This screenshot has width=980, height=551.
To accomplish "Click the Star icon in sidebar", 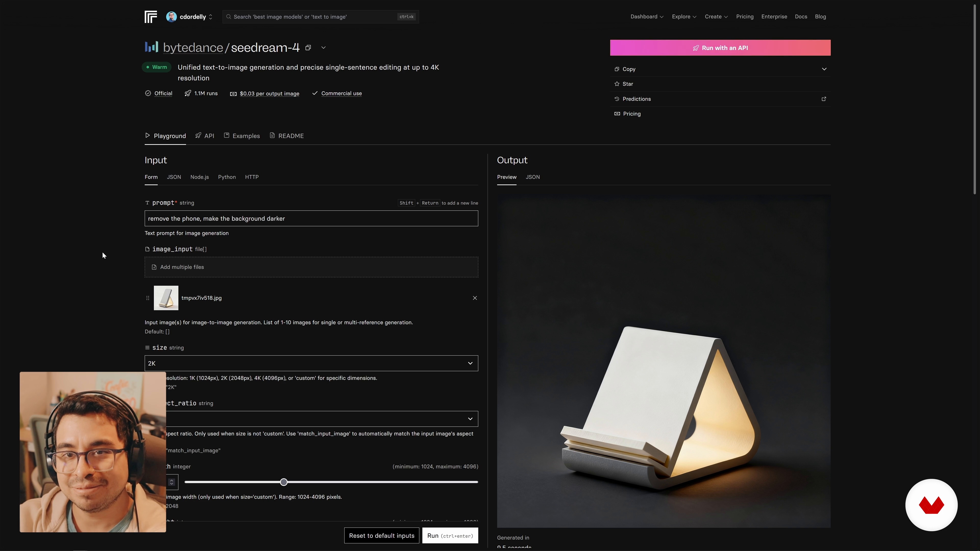I will tap(617, 84).
